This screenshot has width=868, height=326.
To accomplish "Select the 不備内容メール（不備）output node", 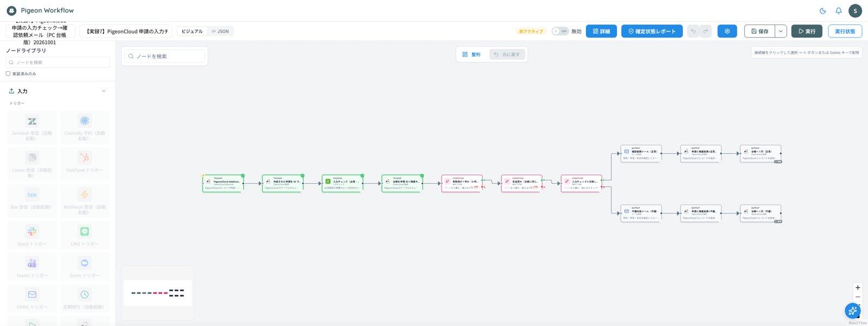I will click(641, 214).
